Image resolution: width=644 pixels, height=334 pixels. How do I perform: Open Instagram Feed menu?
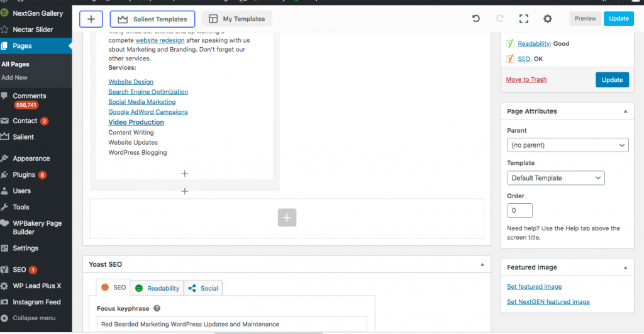tap(36, 302)
